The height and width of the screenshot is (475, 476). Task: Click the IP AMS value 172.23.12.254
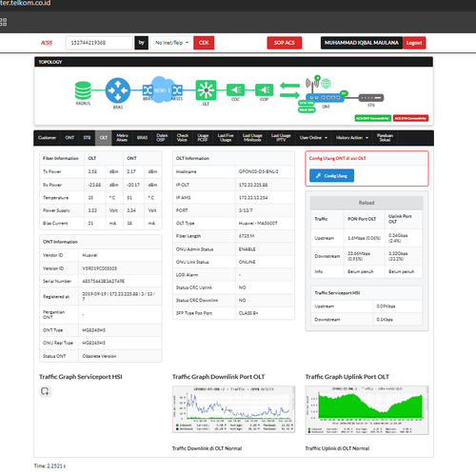coord(253,198)
